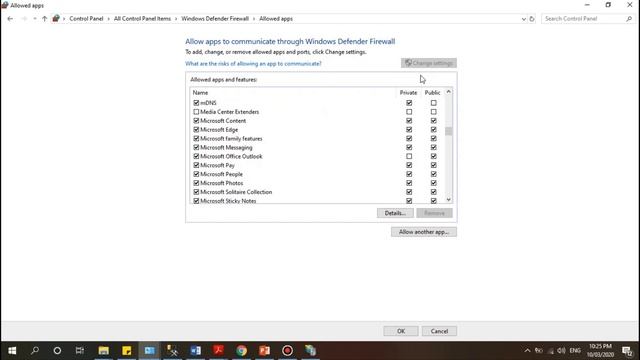Click the Private column header
The width and height of the screenshot is (640, 360).
pos(408,93)
